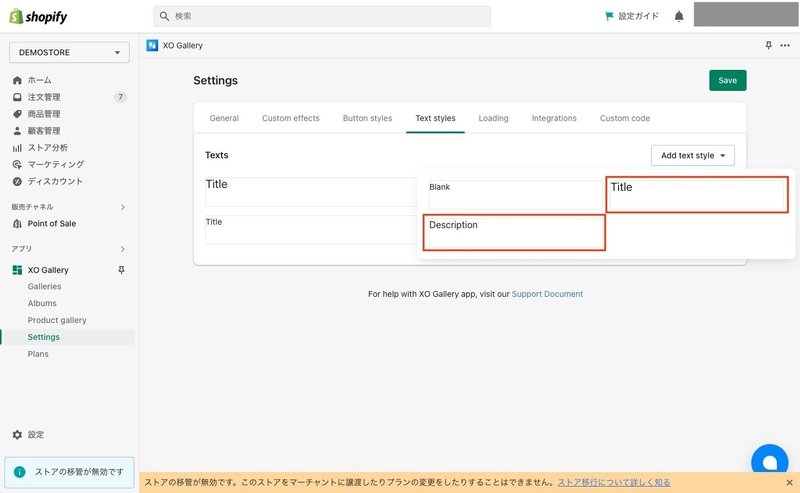The height and width of the screenshot is (493, 800).
Task: Pin the app using the header pin icon
Action: pyautogui.click(x=768, y=45)
